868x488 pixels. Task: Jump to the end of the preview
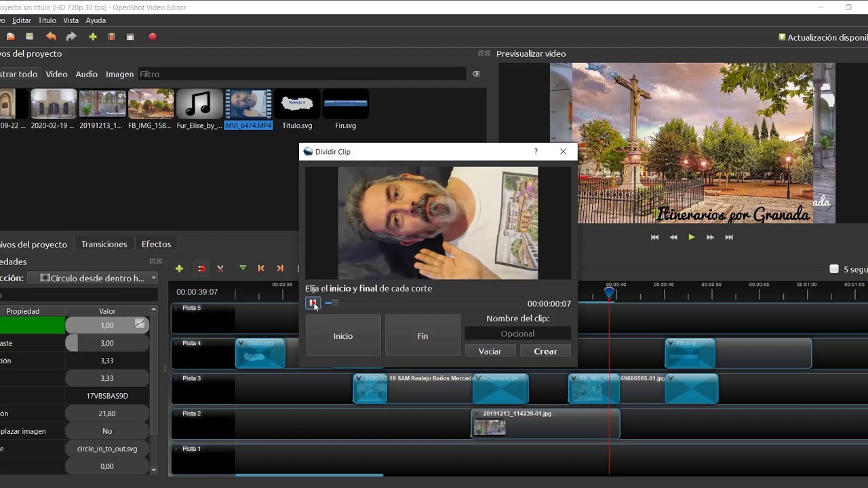coord(729,237)
